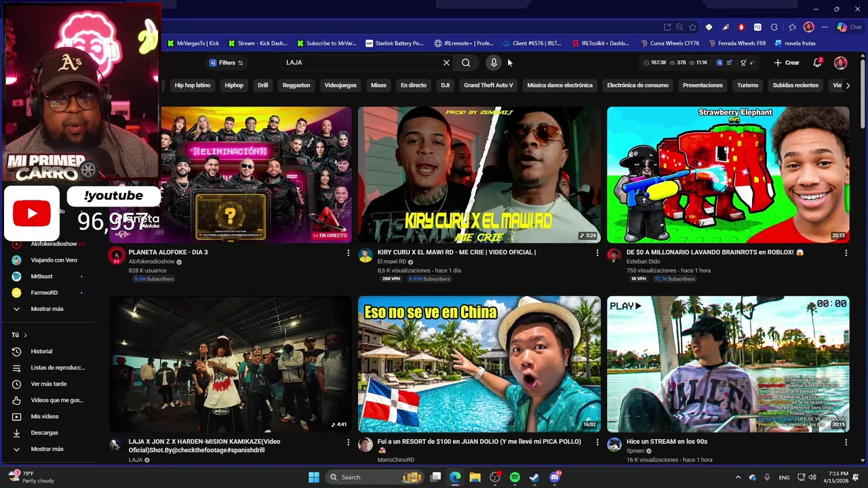Open Spotify from the taskbar
The image size is (868, 488).
coord(515,477)
